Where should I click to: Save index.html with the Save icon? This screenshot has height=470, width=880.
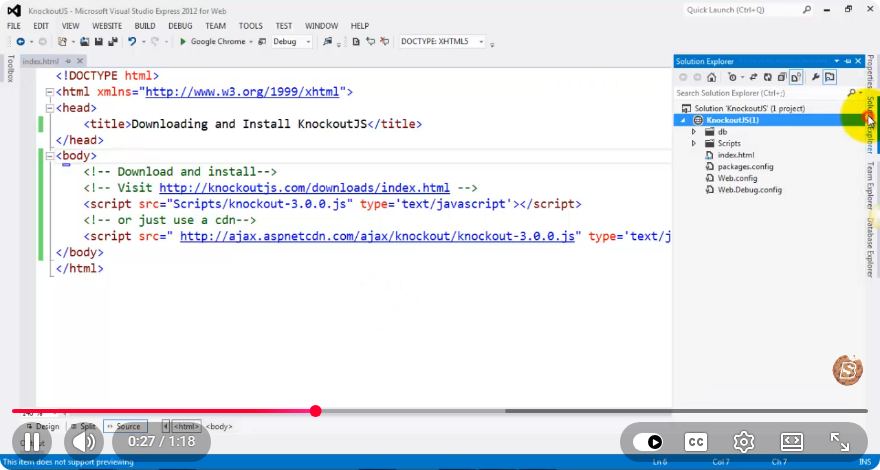(99, 42)
